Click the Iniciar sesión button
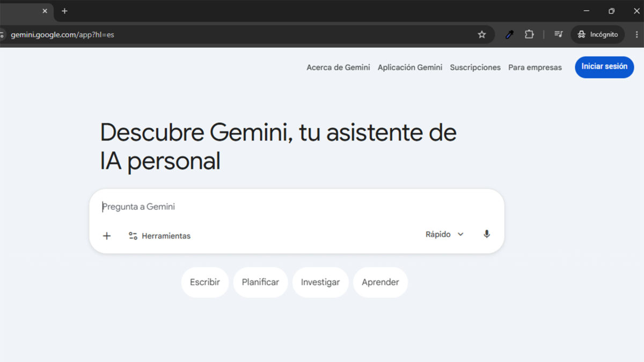644x362 pixels. [x=604, y=67]
